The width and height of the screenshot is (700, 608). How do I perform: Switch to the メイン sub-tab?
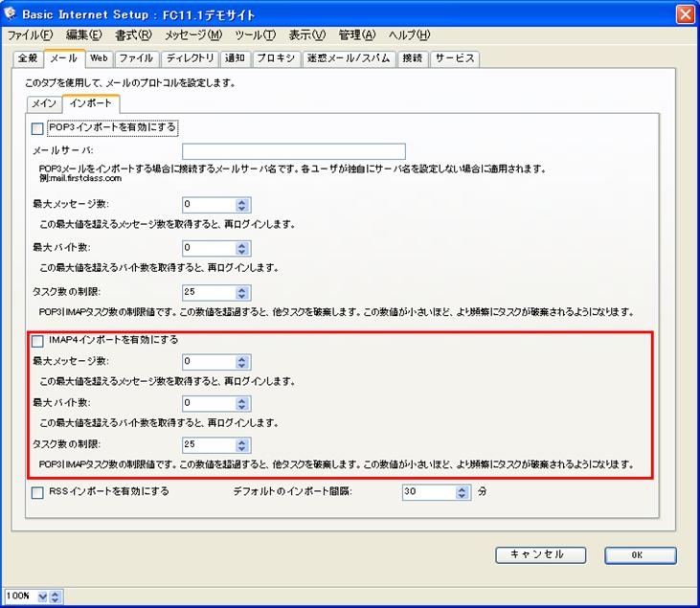click(x=44, y=103)
